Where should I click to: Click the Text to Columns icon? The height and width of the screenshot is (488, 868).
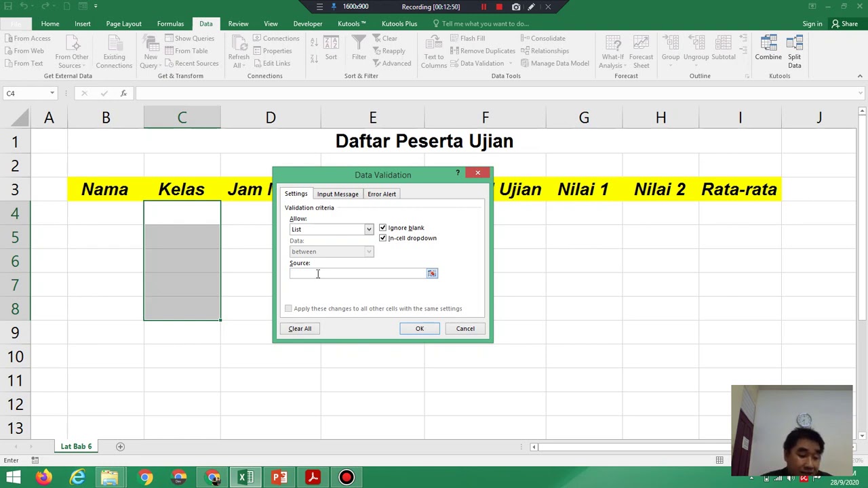tap(433, 42)
